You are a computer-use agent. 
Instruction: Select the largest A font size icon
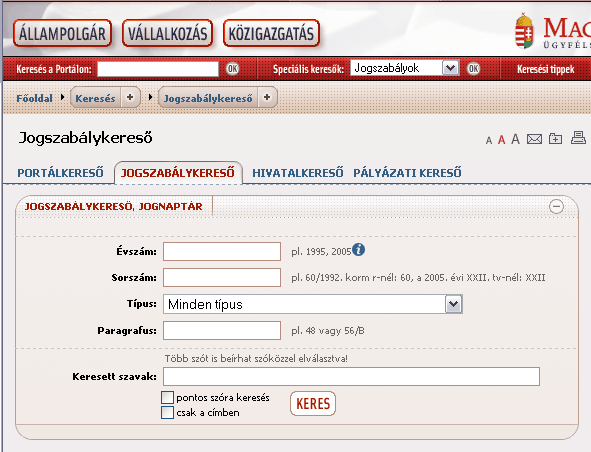pyautogui.click(x=515, y=139)
